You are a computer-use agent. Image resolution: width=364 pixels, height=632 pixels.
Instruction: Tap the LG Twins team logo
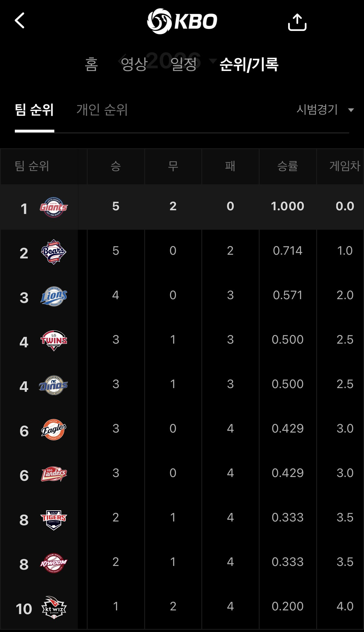[54, 341]
